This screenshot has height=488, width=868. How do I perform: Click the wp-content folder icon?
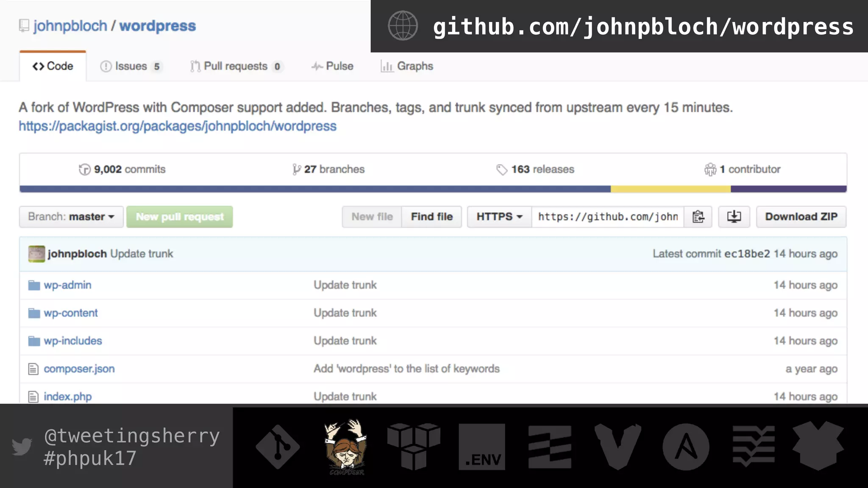click(34, 313)
